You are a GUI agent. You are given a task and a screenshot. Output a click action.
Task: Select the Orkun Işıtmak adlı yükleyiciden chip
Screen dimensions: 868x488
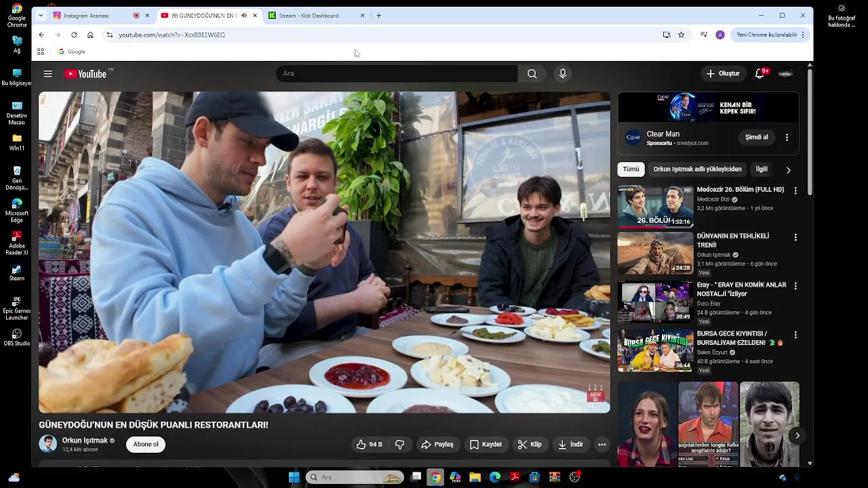tap(697, 169)
